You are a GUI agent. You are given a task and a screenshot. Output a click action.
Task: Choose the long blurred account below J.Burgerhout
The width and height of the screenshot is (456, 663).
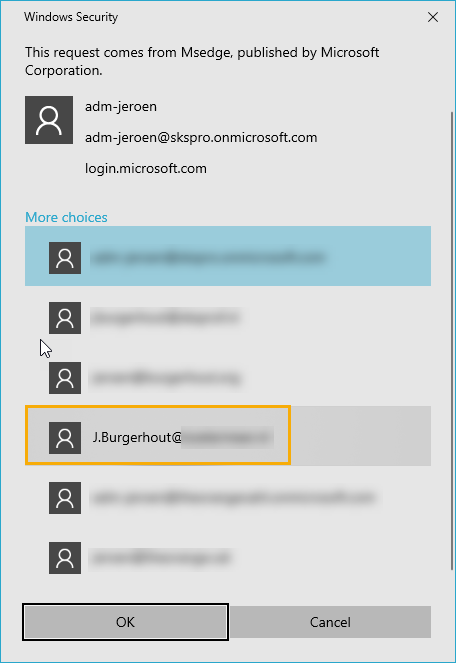[x=233, y=498]
